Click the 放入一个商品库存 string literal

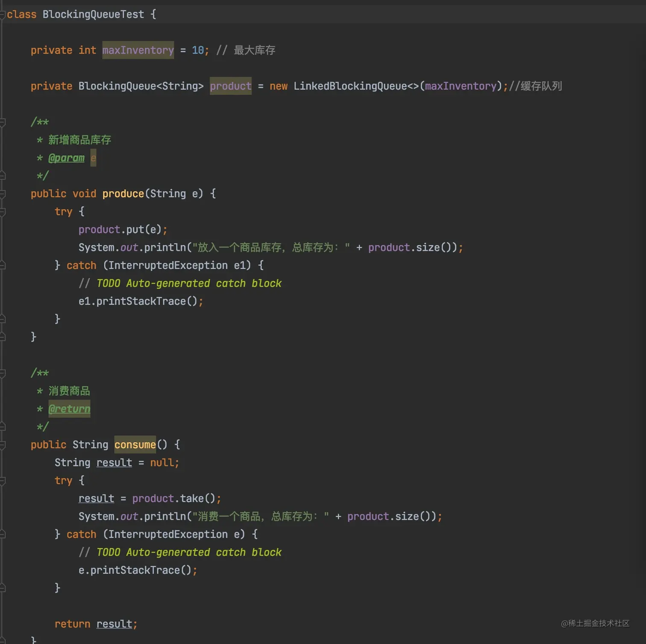tap(271, 248)
